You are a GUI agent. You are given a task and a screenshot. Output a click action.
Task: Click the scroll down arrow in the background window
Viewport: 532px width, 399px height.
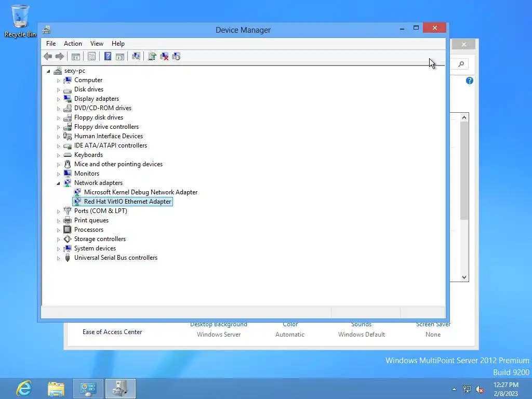(464, 277)
